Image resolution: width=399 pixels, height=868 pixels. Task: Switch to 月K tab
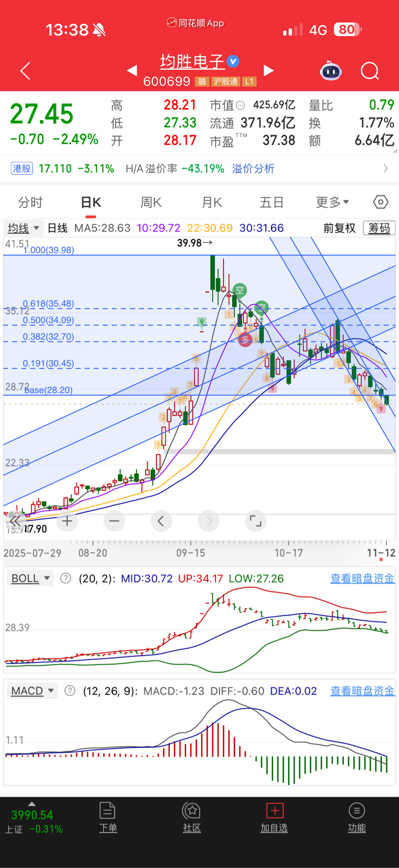(212, 202)
